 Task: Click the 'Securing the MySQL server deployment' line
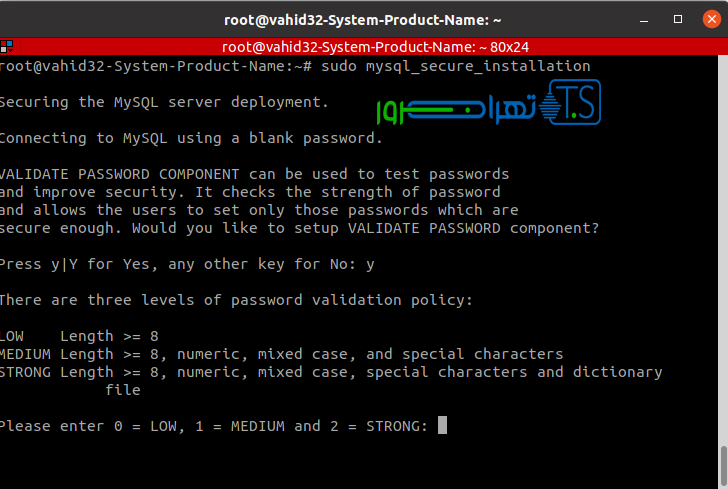click(x=163, y=102)
